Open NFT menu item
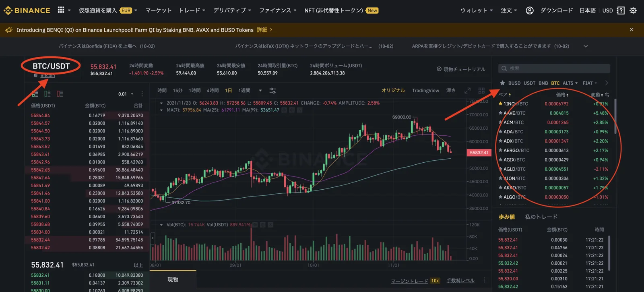Viewport: 644px width, 292px height. tap(334, 10)
